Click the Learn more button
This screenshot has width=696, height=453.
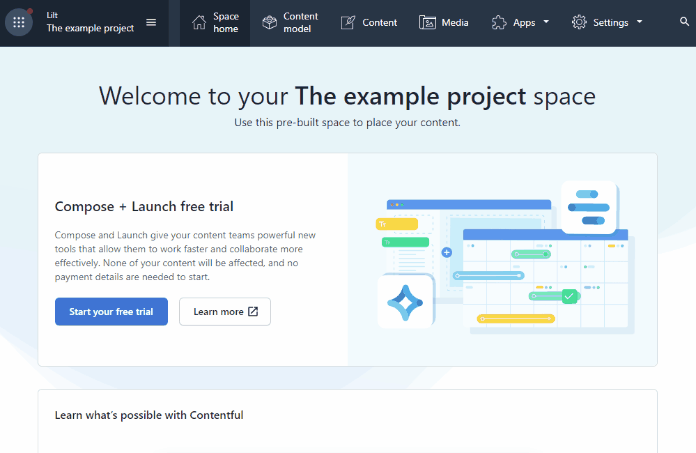225,311
